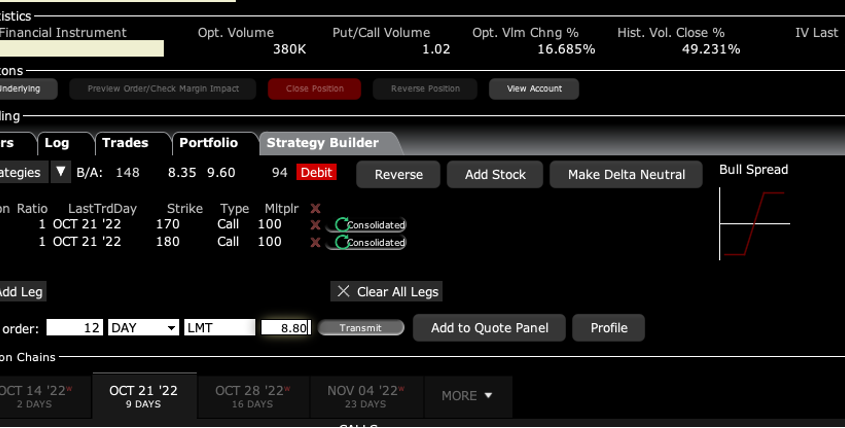845x428 pixels.
Task: Click Preview Order/Check Margin Impact
Action: tap(163, 89)
